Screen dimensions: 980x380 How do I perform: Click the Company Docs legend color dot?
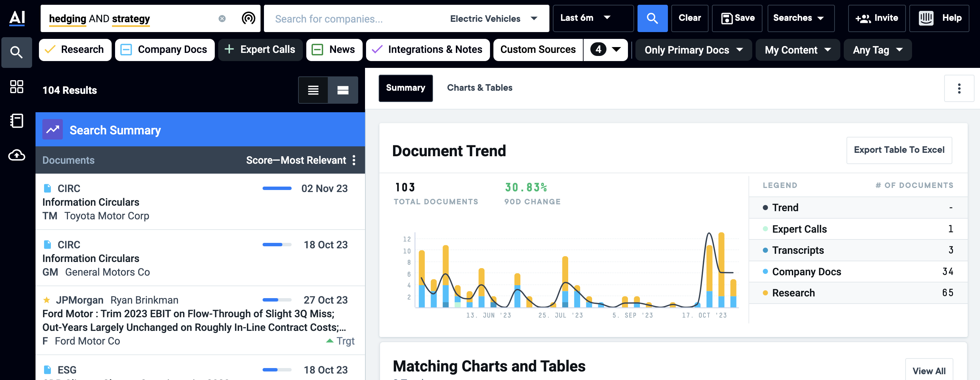tap(766, 271)
